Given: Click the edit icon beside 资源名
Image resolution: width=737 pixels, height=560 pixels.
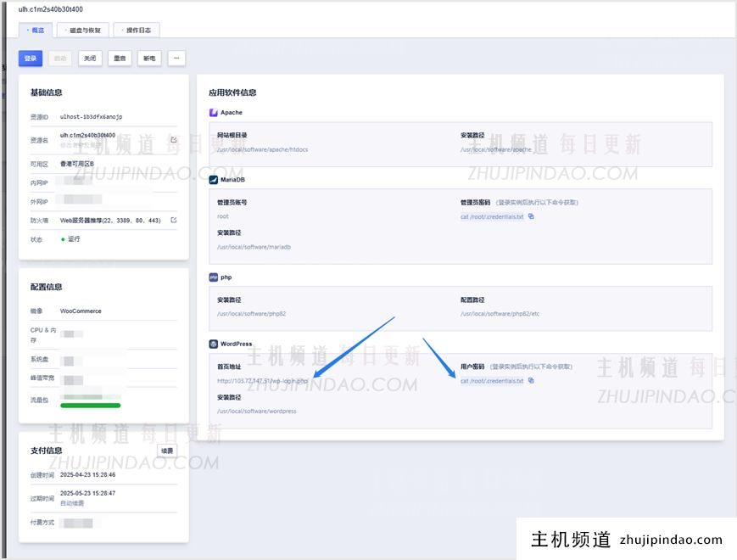Looking at the screenshot, I should coord(174,140).
